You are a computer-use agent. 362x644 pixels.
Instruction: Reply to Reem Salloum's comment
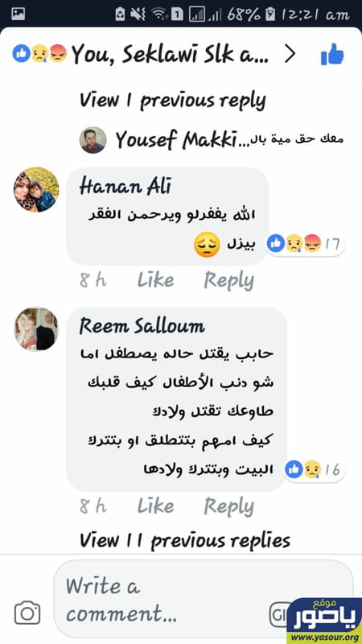(x=229, y=506)
